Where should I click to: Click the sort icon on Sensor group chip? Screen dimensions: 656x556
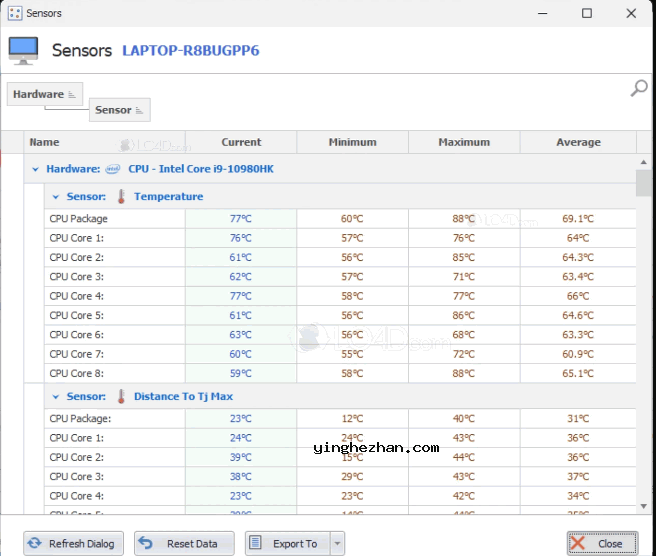click(x=139, y=110)
